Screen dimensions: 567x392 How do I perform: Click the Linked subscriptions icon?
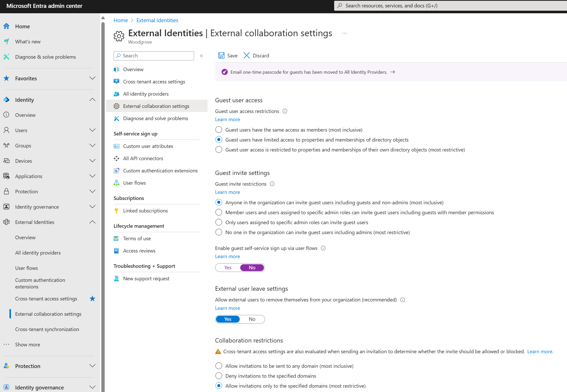[116, 210]
